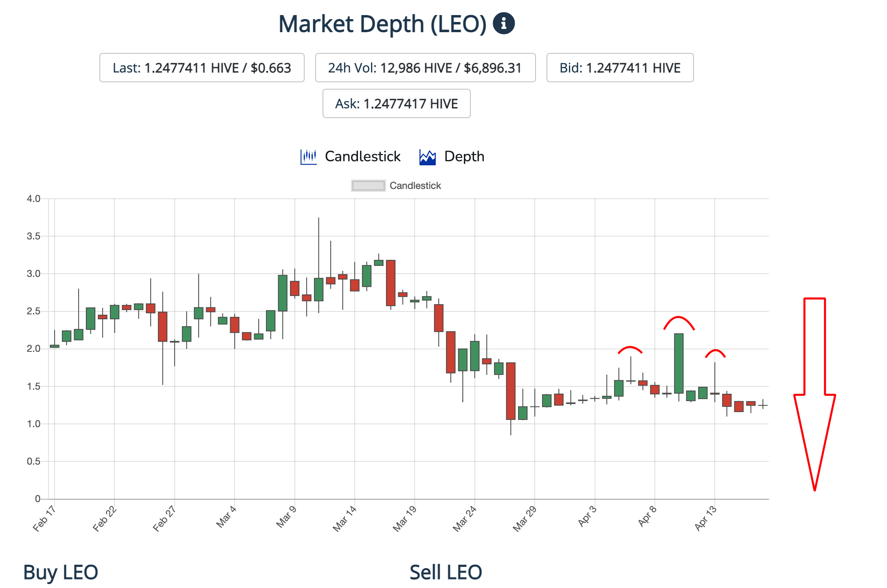
Task: Click the Market Depth (LEO) heading
Action: click(x=382, y=24)
